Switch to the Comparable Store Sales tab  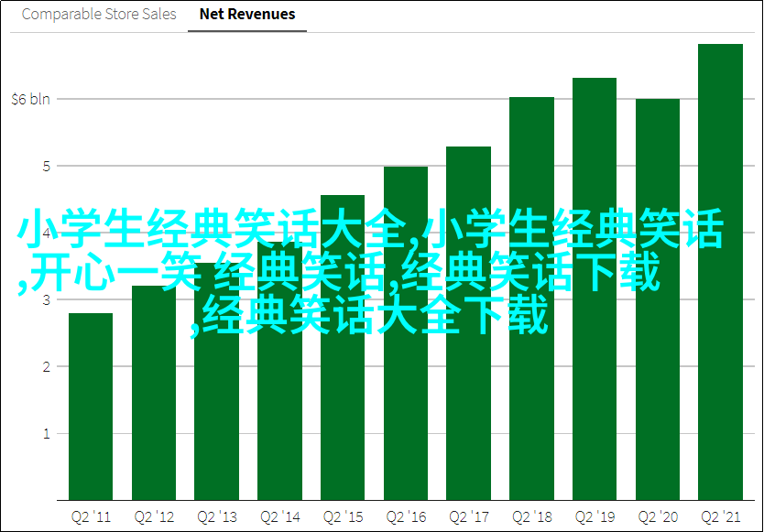[x=97, y=15]
